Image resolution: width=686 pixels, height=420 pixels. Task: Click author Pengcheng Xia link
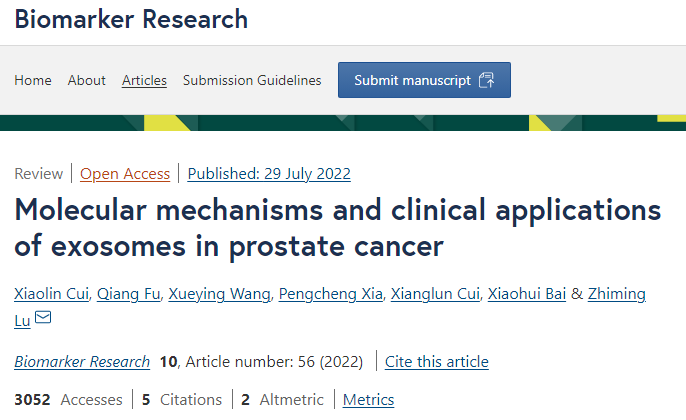coord(331,294)
